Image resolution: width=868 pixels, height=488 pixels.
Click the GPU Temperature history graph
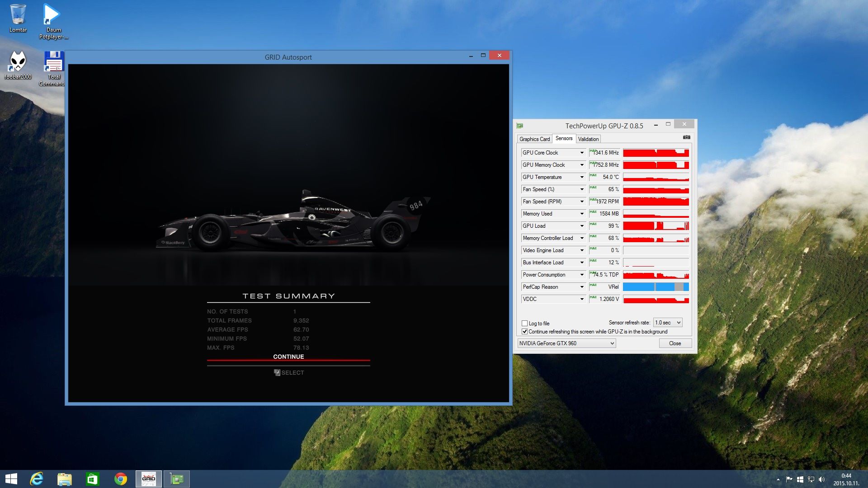656,177
